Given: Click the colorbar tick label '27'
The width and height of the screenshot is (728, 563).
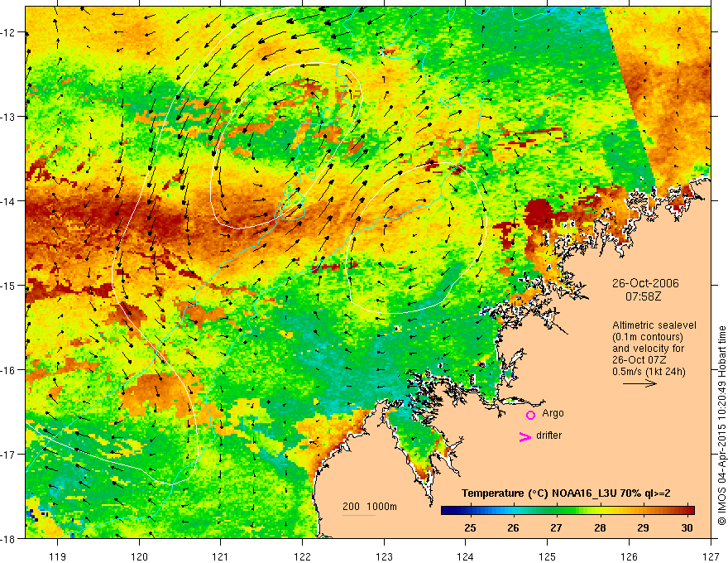Looking at the screenshot, I should 556,527.
